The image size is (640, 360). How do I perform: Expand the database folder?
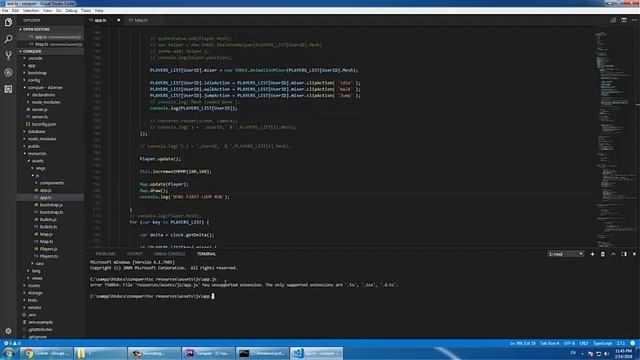coord(37,131)
